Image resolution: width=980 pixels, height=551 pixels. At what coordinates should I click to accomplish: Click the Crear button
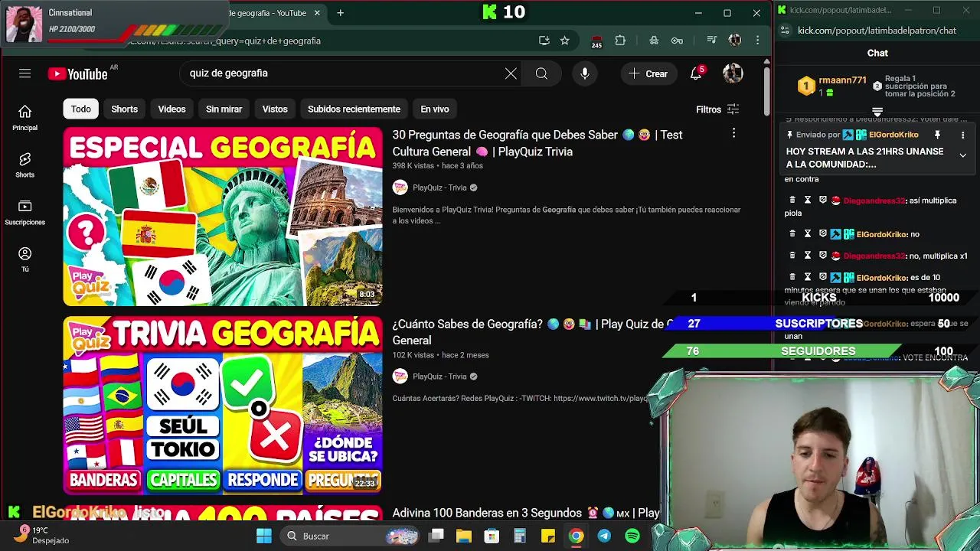pos(648,73)
